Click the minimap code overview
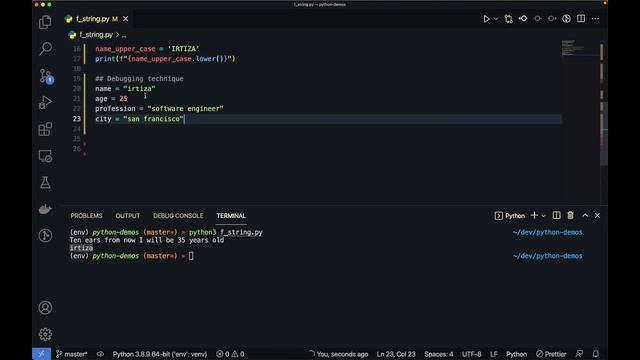 580,48
